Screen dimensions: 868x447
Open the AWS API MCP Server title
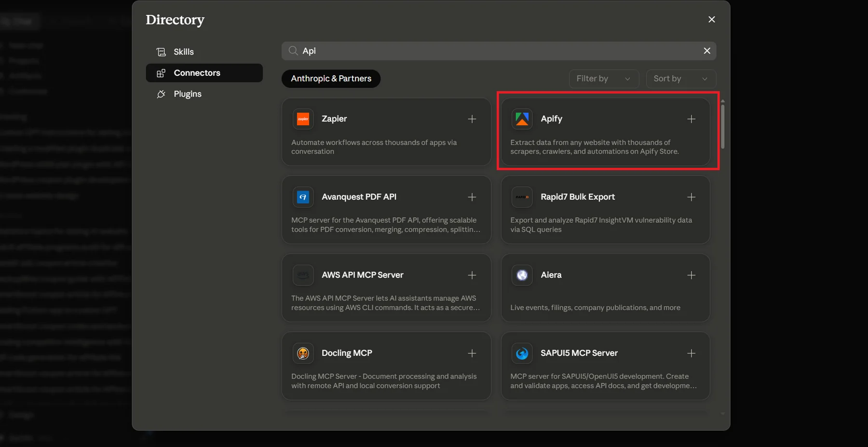point(363,275)
